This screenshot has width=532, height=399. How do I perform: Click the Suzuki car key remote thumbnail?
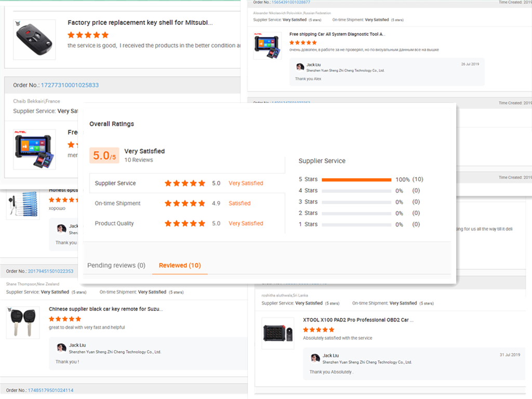click(x=23, y=323)
